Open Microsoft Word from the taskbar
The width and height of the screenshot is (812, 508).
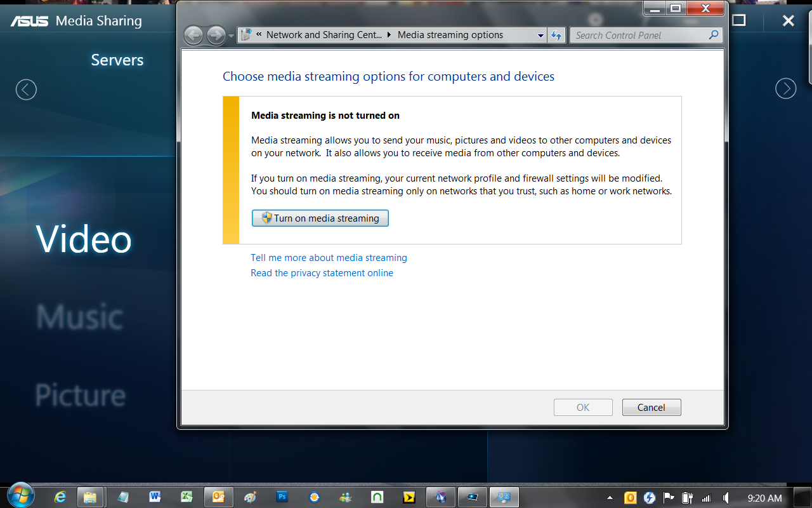[x=155, y=497]
